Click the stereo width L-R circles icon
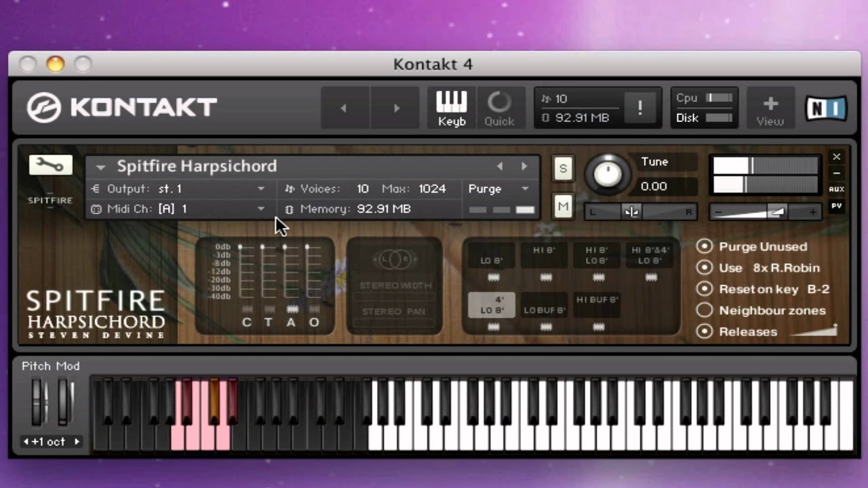The width and height of the screenshot is (868, 488). point(394,260)
